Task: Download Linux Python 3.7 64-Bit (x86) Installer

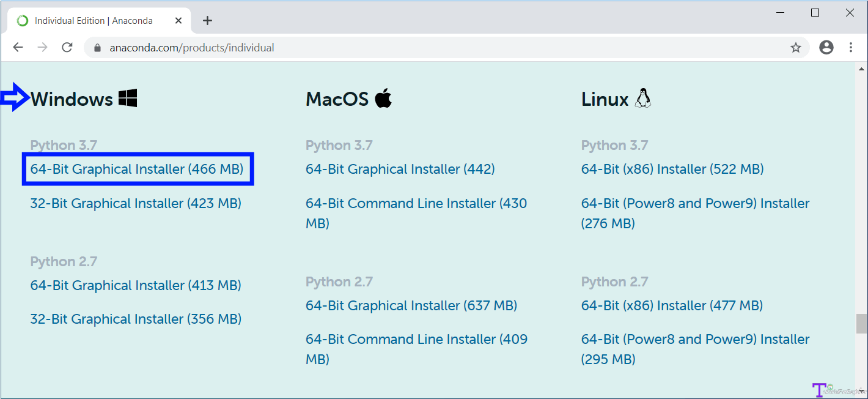Action: coord(672,169)
